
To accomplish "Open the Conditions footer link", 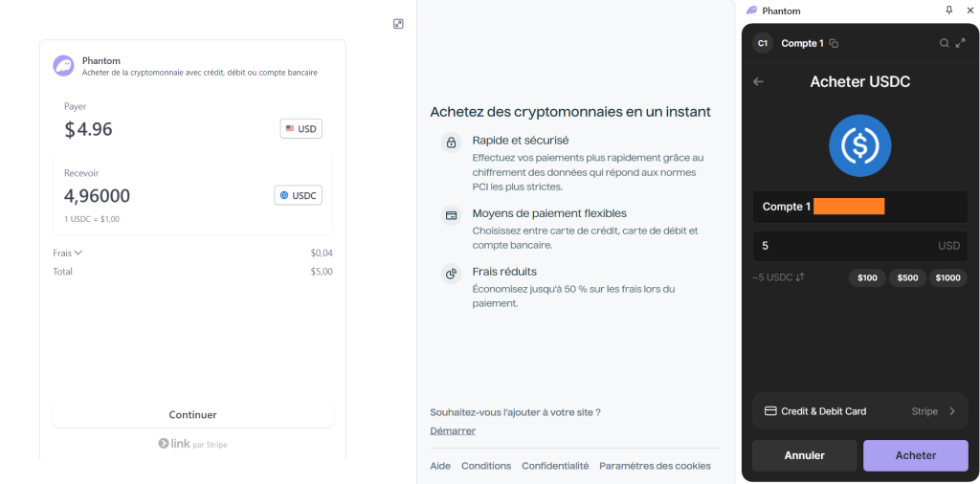I will 486,466.
